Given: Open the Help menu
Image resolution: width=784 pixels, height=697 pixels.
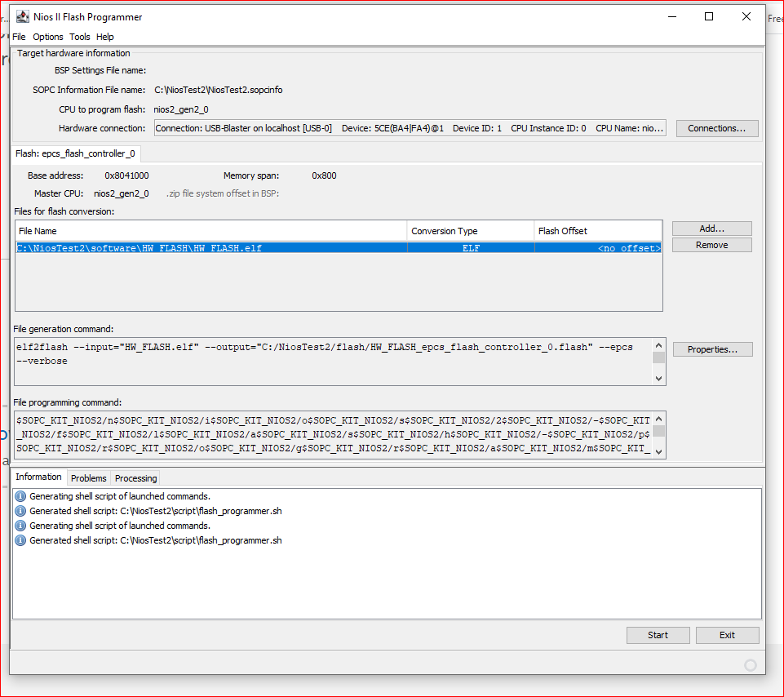Looking at the screenshot, I should [x=105, y=37].
